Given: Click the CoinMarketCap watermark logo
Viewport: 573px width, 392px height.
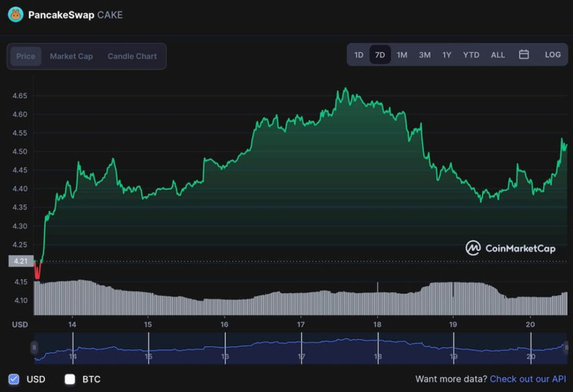Looking at the screenshot, I should (x=511, y=248).
